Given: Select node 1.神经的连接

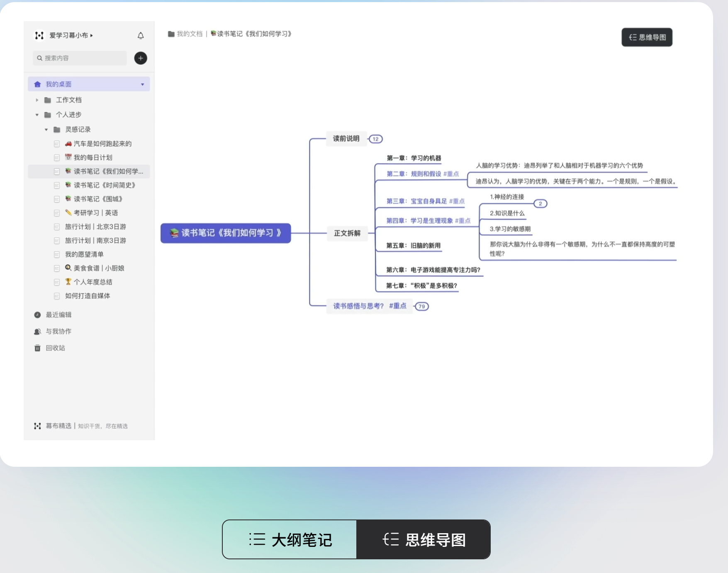Looking at the screenshot, I should click(507, 197).
